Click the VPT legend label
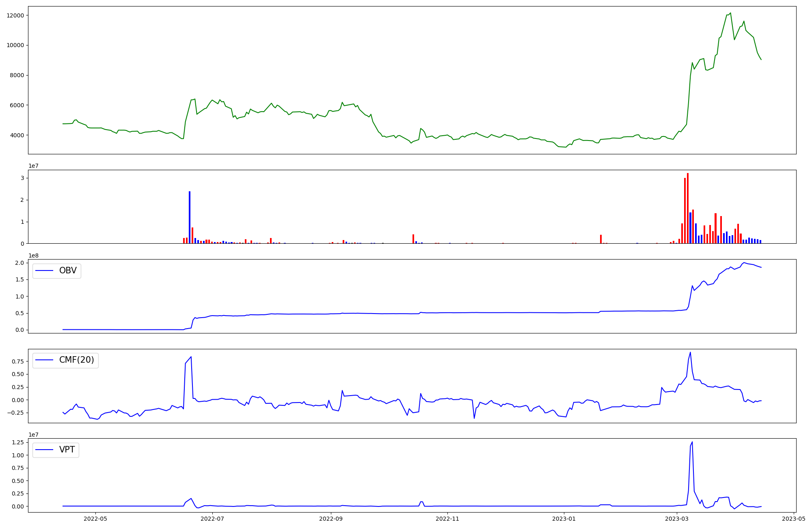 67,450
